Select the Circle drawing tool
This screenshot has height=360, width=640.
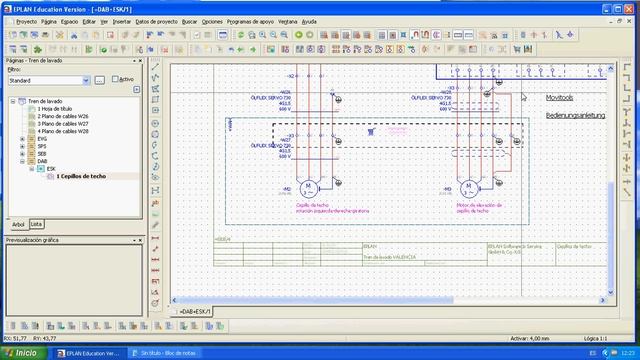(x=156, y=123)
